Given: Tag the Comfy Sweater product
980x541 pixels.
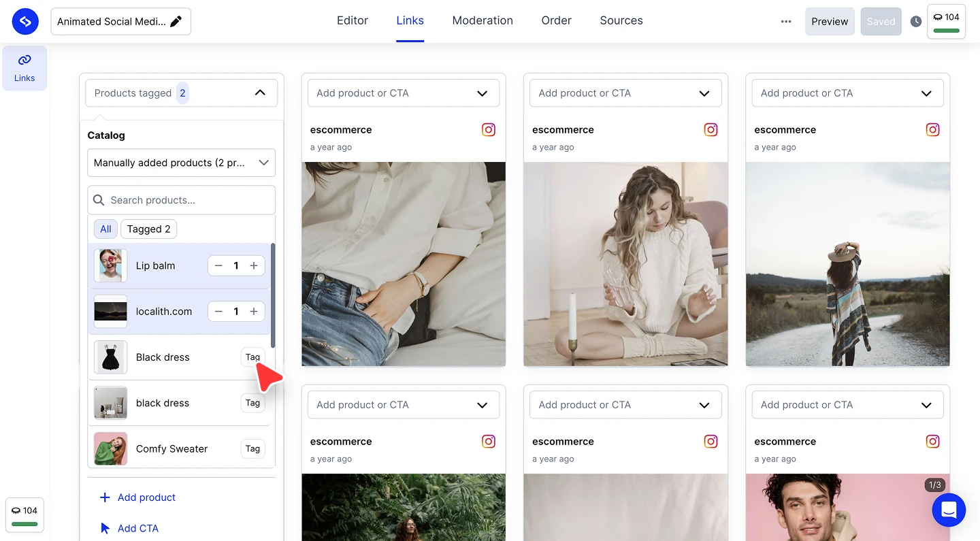Looking at the screenshot, I should coord(252,448).
